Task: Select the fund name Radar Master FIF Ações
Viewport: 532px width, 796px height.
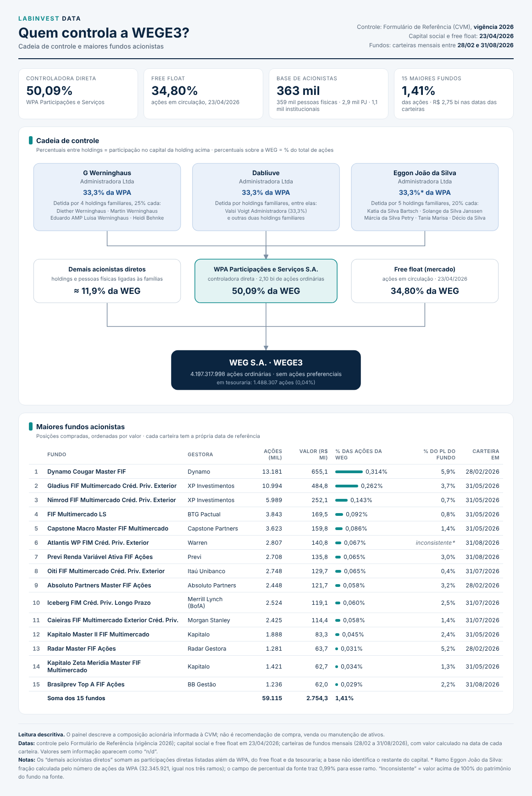Action: coord(82,648)
